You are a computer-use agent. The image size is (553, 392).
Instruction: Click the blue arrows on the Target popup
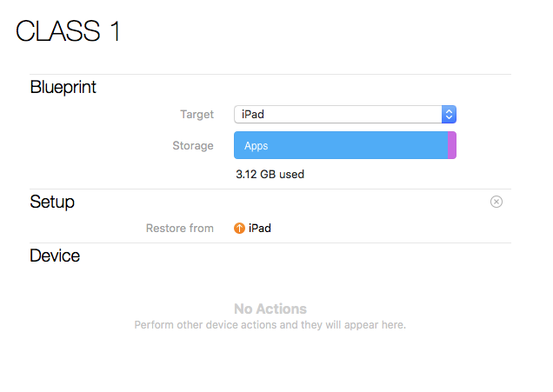click(x=449, y=114)
